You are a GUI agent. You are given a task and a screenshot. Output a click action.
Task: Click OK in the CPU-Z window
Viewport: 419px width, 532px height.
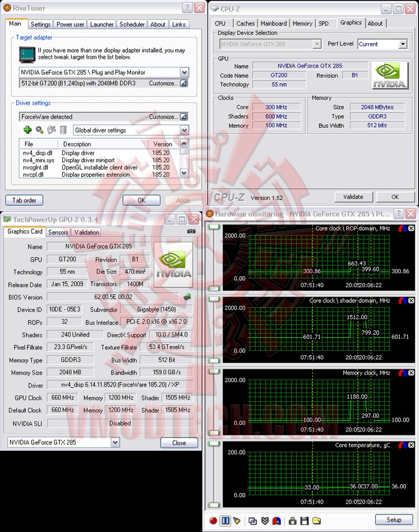(x=395, y=197)
